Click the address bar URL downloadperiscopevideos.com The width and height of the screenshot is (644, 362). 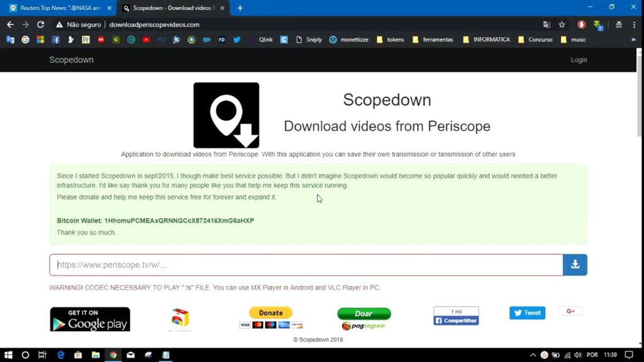155,25
